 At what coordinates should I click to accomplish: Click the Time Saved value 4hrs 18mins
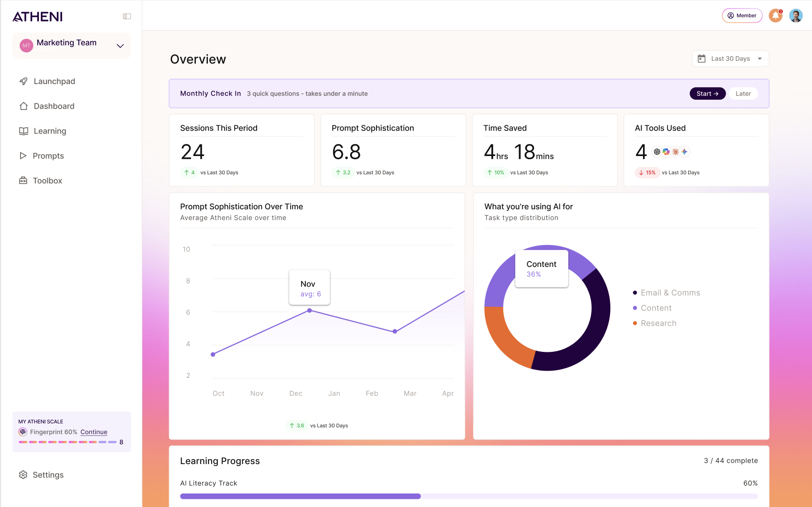pos(519,152)
